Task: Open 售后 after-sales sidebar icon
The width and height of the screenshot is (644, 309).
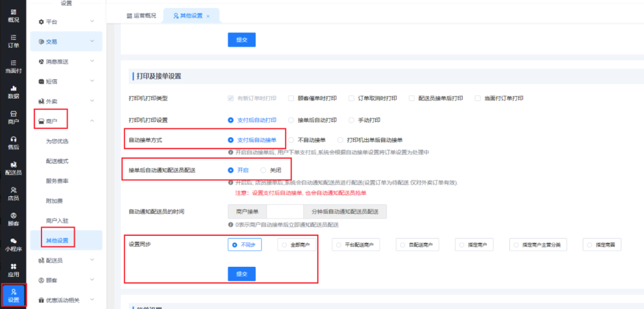Action: tap(13, 143)
